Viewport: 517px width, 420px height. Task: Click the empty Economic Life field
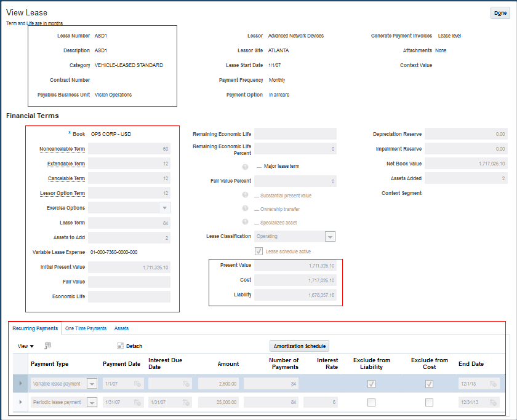pos(129,297)
